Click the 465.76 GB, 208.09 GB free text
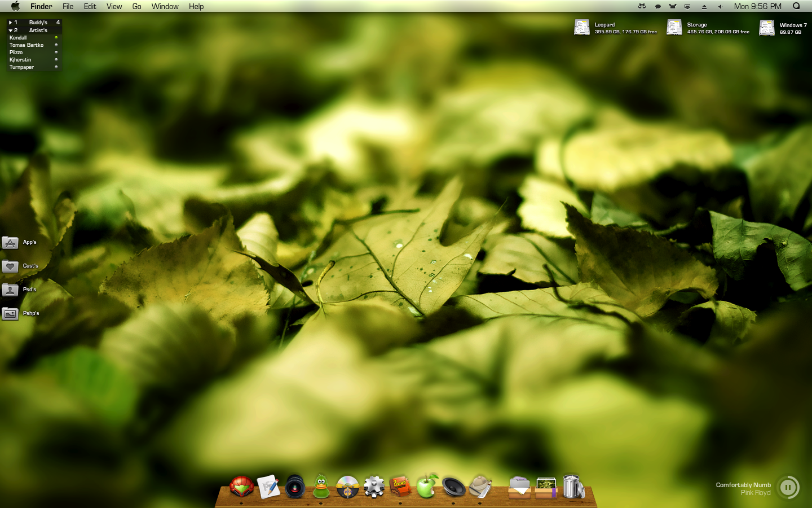Image resolution: width=812 pixels, height=508 pixels. (x=718, y=32)
